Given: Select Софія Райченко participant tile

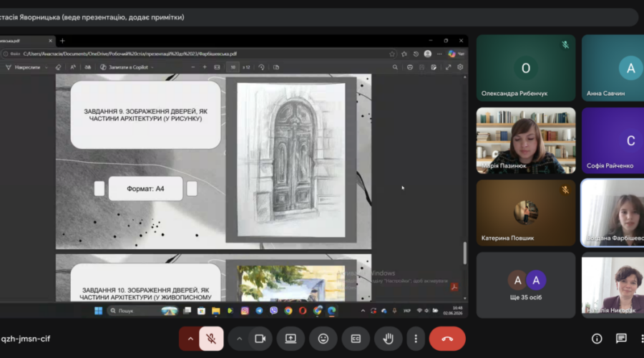Looking at the screenshot, I should tap(613, 140).
